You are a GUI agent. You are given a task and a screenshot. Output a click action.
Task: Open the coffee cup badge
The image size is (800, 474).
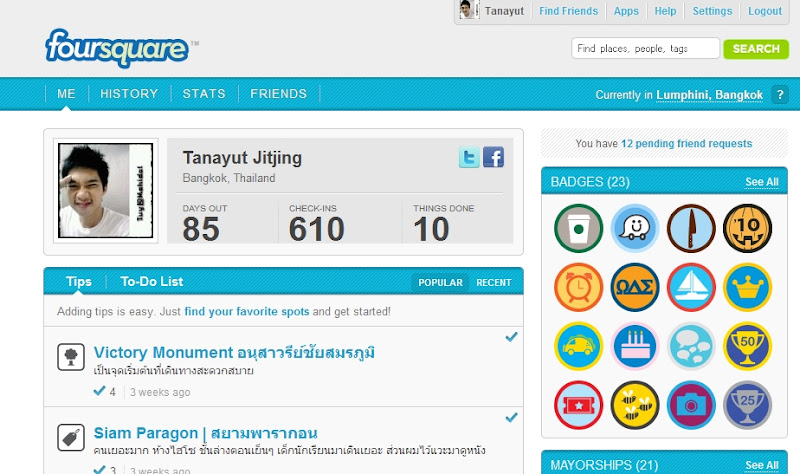[x=579, y=229]
